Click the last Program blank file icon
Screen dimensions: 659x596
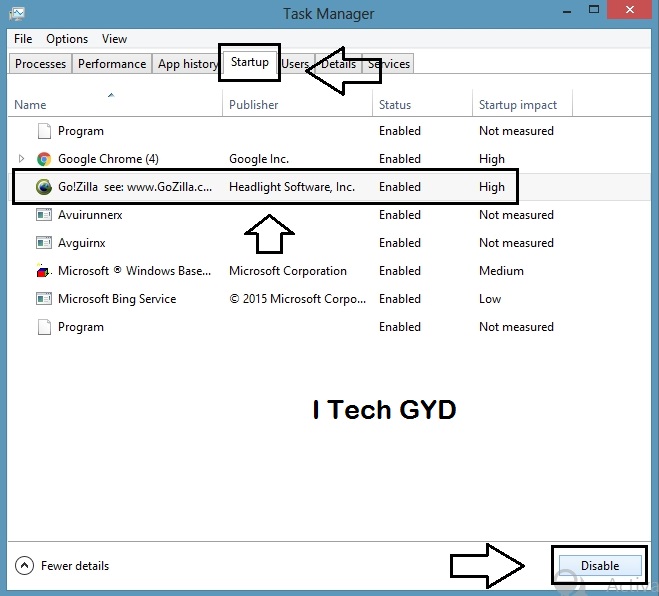pos(44,327)
